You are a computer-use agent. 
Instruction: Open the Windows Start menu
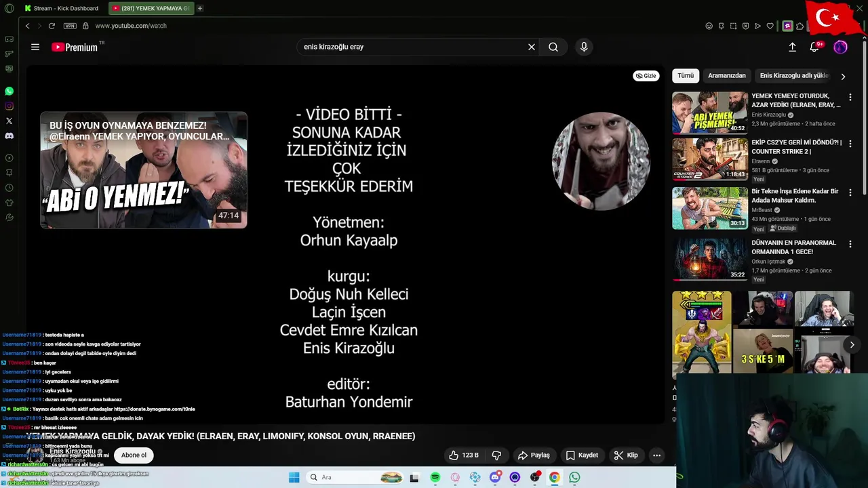(294, 477)
